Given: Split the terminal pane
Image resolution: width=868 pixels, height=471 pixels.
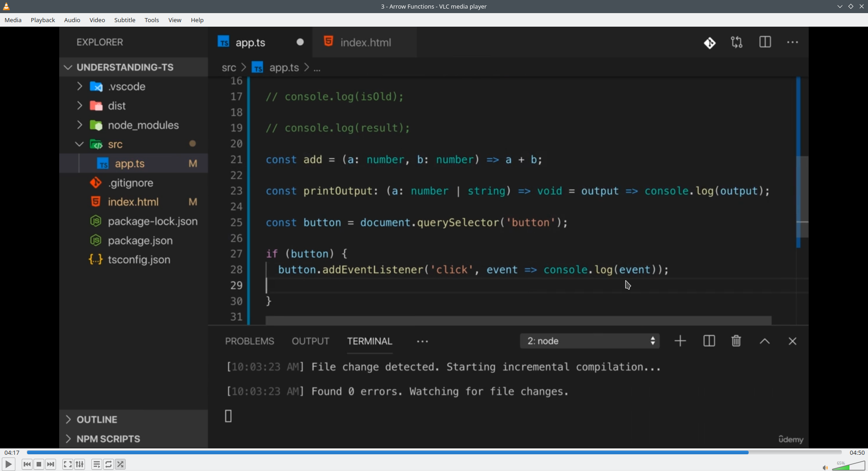Looking at the screenshot, I should click(709, 341).
